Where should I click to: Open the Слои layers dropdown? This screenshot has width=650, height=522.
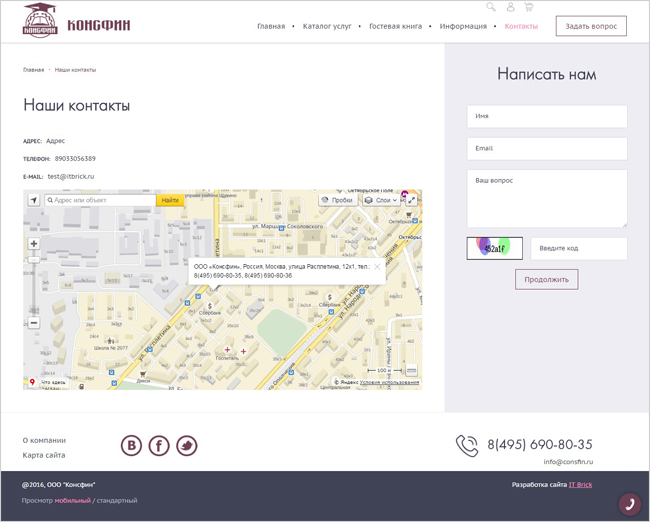point(381,200)
